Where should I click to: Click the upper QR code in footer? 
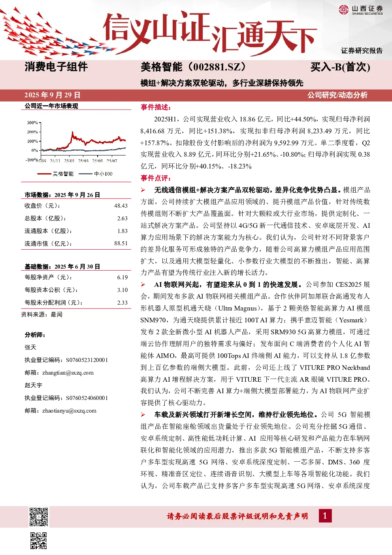coord(39,516)
